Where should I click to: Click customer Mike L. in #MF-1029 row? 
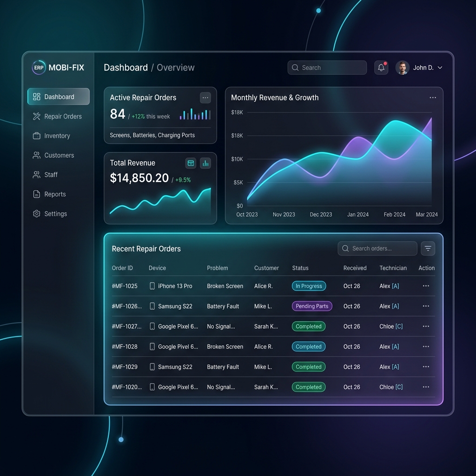(x=263, y=367)
